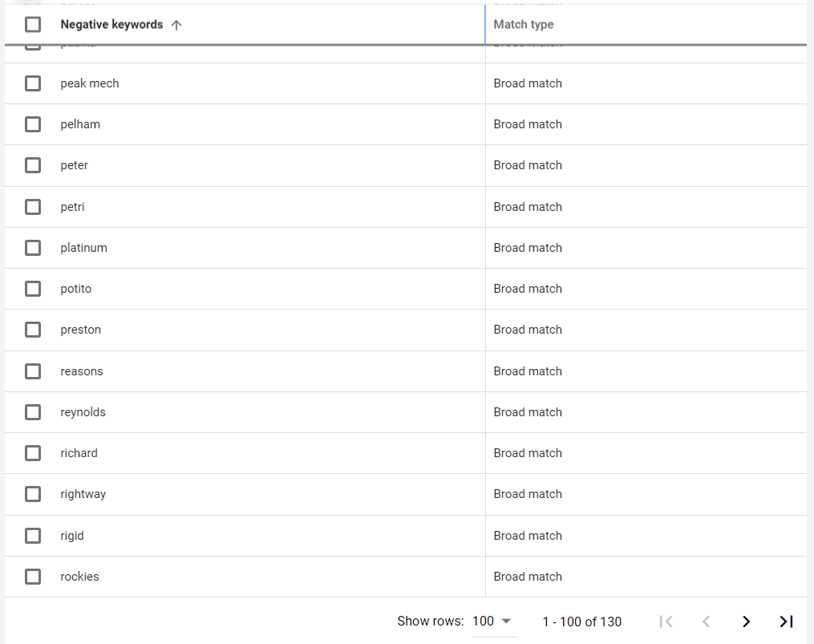Click the 'rightway' negative keyword
The width and height of the screenshot is (814, 644).
pos(83,494)
